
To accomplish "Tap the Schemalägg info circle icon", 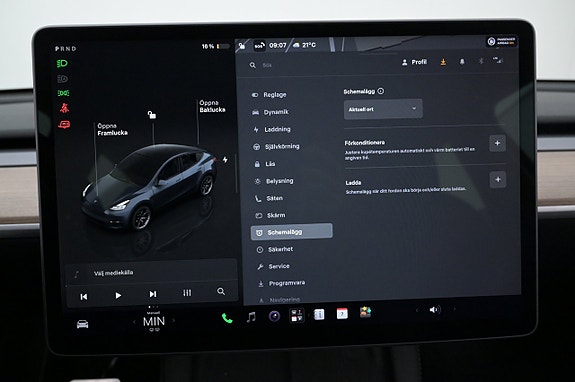I will click(x=381, y=91).
